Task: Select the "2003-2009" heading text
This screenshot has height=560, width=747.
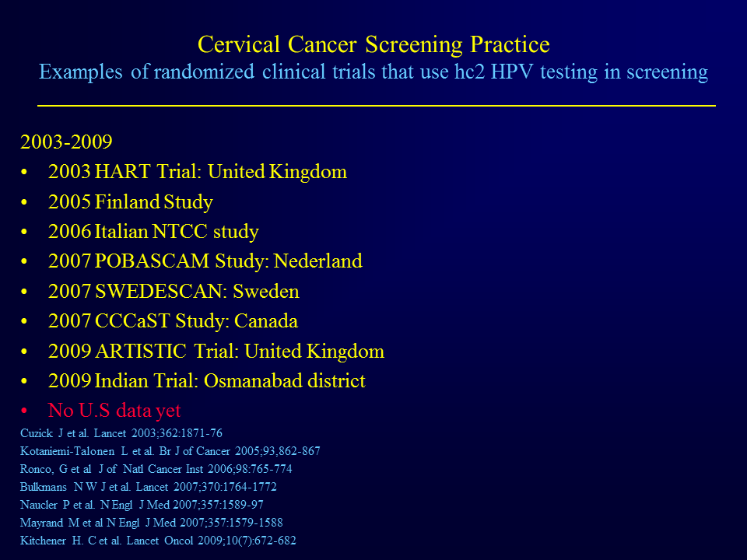Action: point(66,142)
